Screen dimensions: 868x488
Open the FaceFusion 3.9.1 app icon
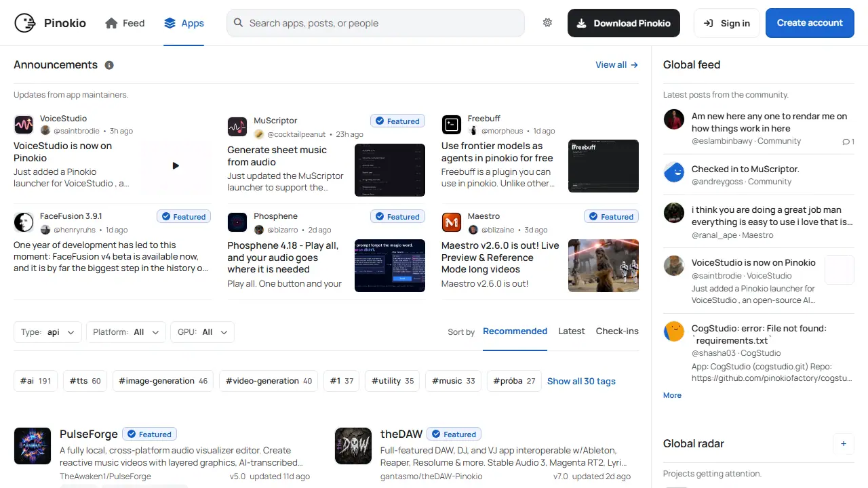click(x=24, y=222)
